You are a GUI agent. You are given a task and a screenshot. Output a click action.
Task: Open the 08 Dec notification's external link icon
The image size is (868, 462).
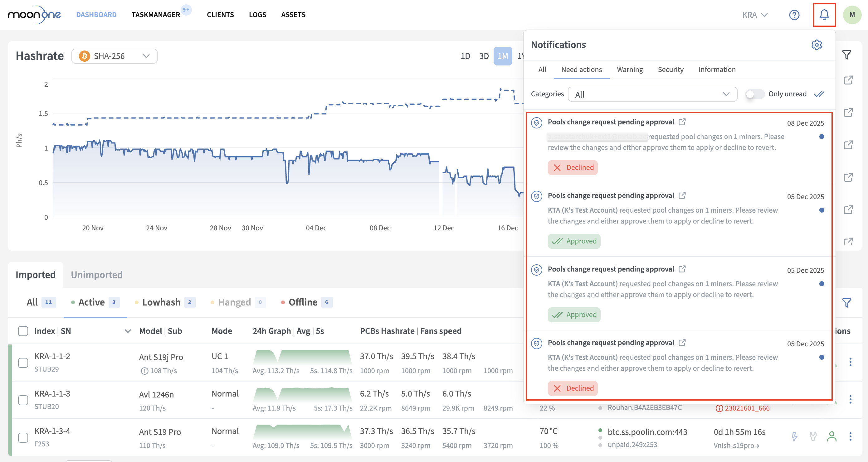point(682,122)
